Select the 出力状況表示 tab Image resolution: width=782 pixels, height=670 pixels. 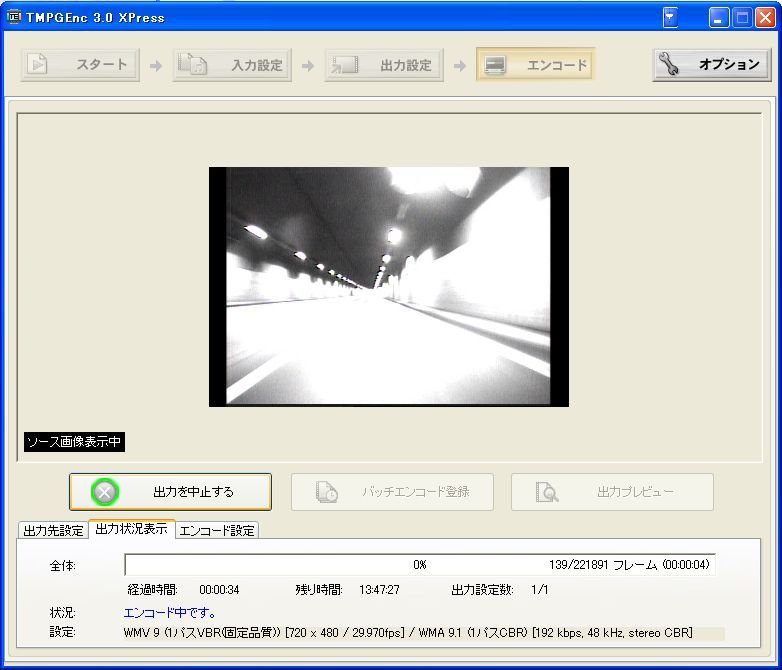(132, 529)
